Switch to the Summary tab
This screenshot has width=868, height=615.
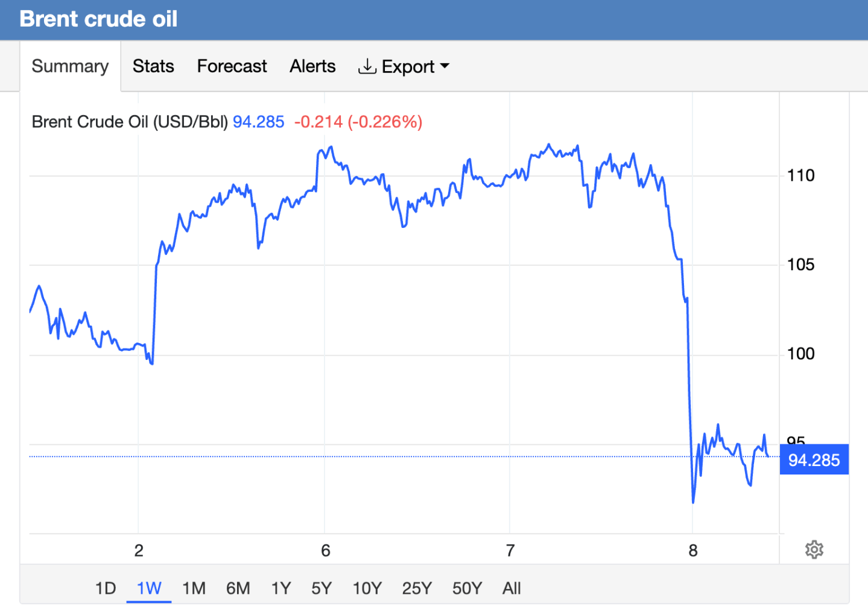pyautogui.click(x=70, y=66)
